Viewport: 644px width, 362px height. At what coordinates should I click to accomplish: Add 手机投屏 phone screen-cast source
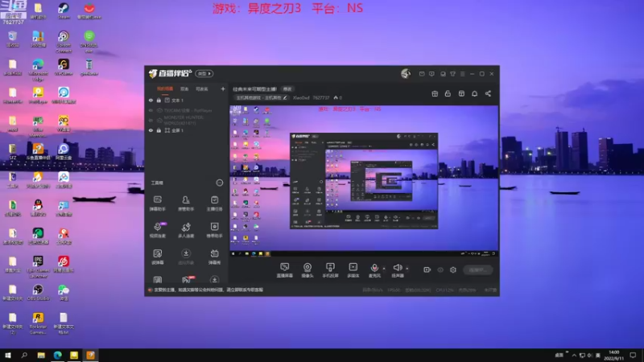pos(330,270)
